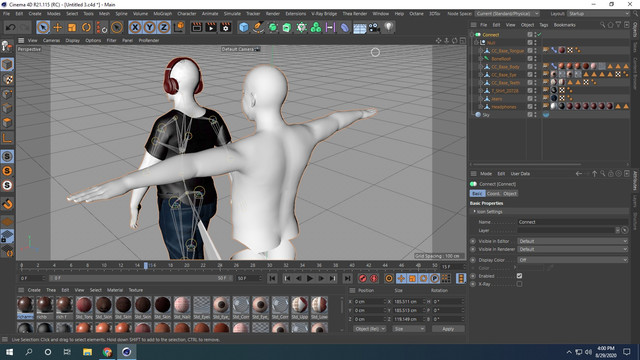The width and height of the screenshot is (640, 360).
Task: Toggle Headphones object visibility dots
Action: coord(535,107)
